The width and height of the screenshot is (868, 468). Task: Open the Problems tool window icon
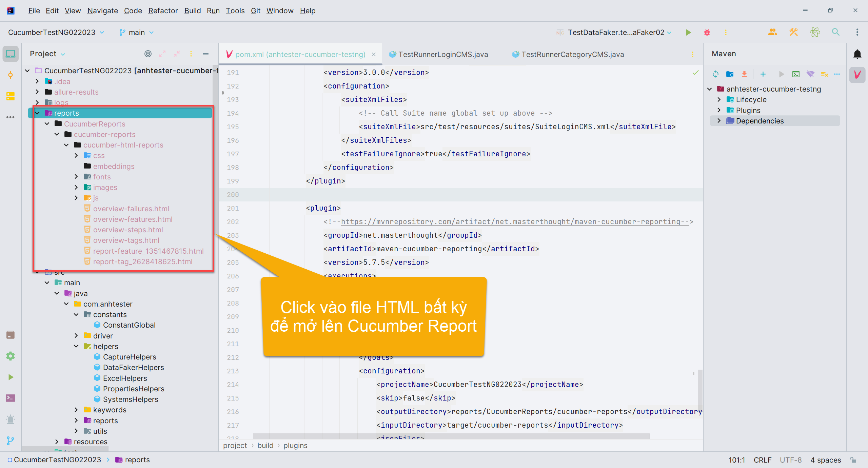(11, 420)
